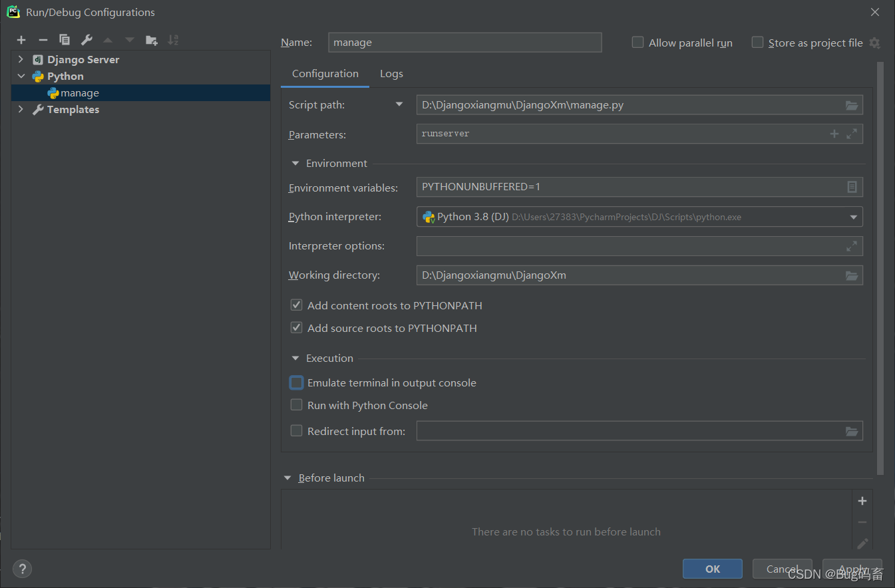895x588 pixels.
Task: Click the Apply button
Action: pos(852,569)
